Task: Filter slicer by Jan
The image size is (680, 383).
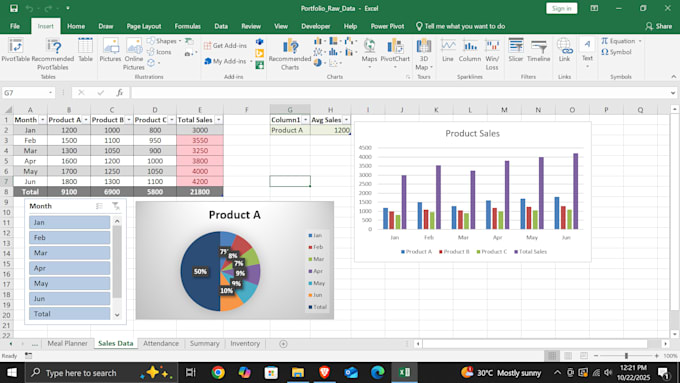Action: [69, 223]
